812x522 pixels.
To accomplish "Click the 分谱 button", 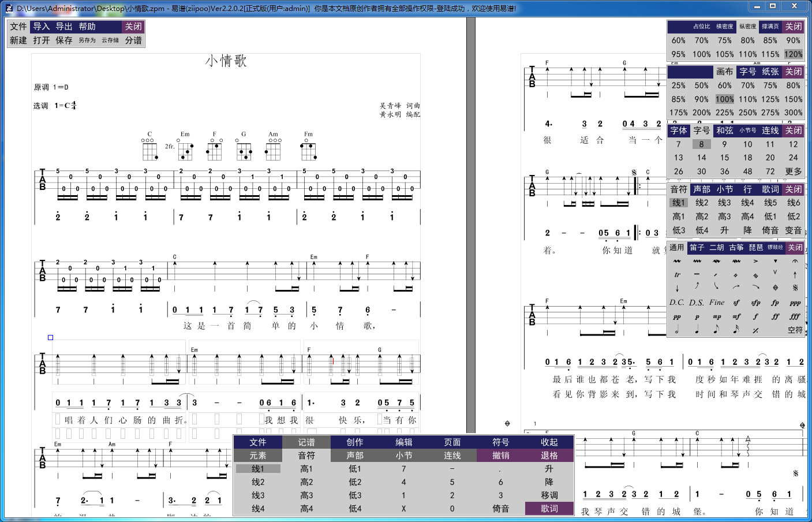I will [x=133, y=40].
